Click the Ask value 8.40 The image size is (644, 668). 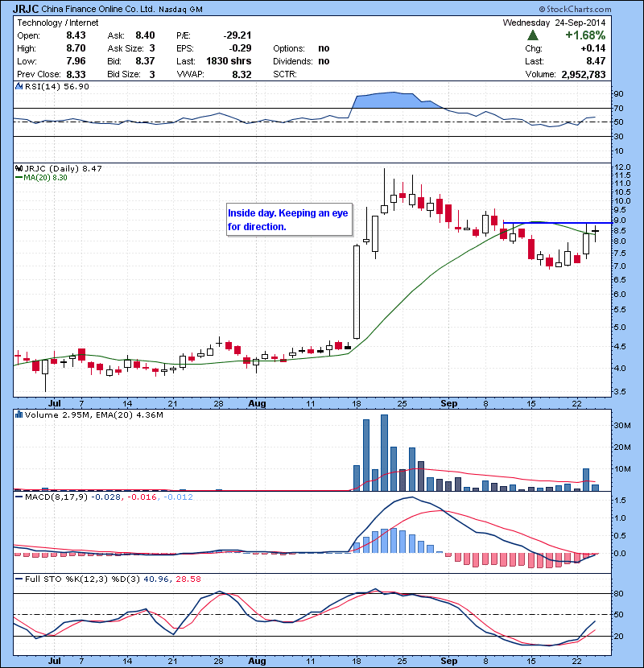click(146, 35)
